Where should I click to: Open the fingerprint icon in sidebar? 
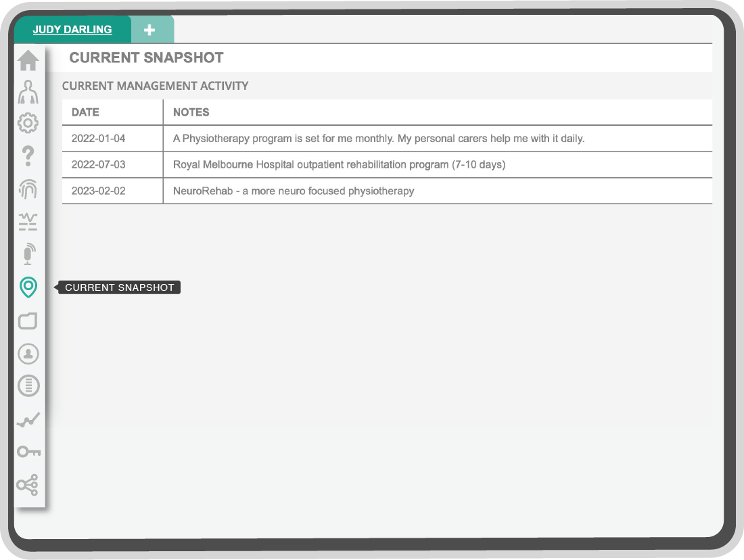point(28,189)
